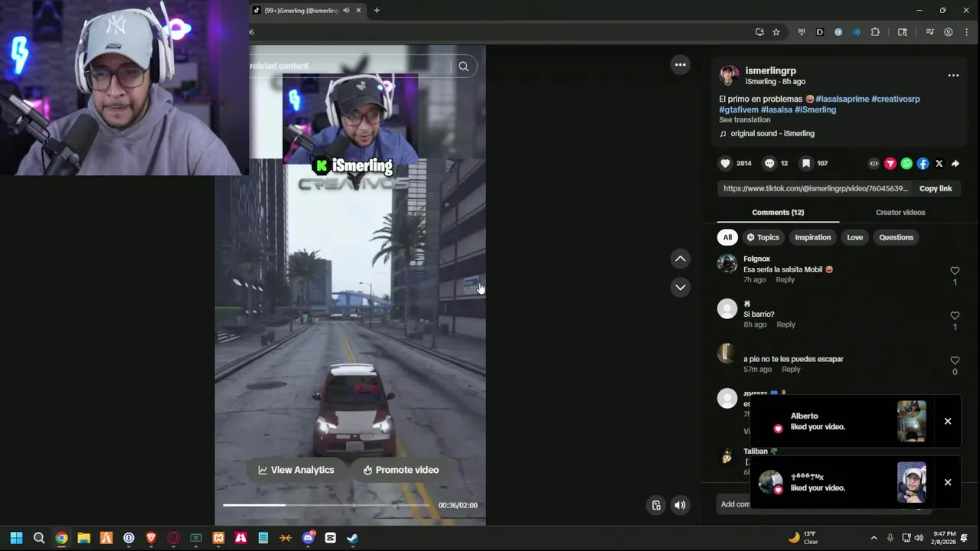980x551 pixels.
Task: Open Chrome media controls icon
Action: pos(929,32)
